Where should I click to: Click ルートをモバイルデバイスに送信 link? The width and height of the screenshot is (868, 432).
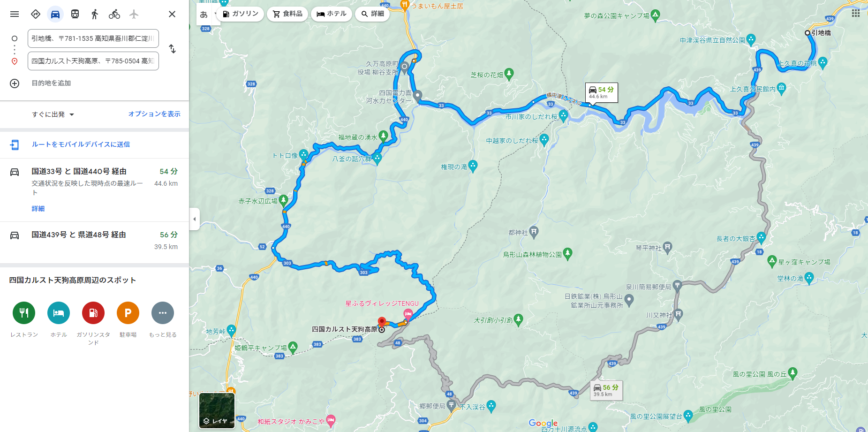click(81, 144)
